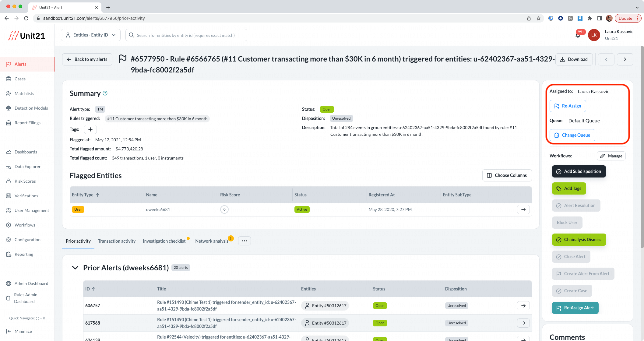Image resolution: width=644 pixels, height=341 pixels.
Task: Switch to the Transaction activity tab
Action: (117, 241)
